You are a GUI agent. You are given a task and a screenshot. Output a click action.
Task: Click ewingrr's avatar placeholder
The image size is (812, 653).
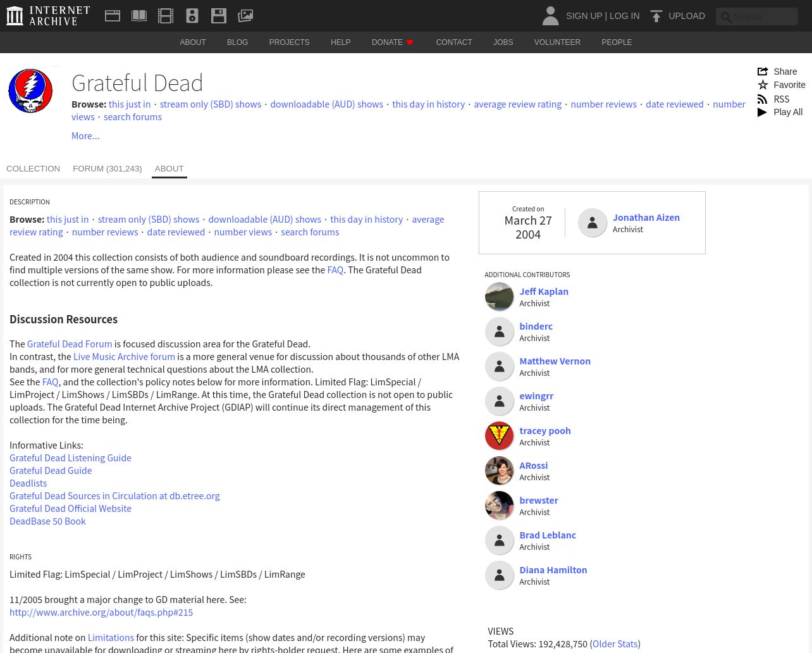click(499, 401)
